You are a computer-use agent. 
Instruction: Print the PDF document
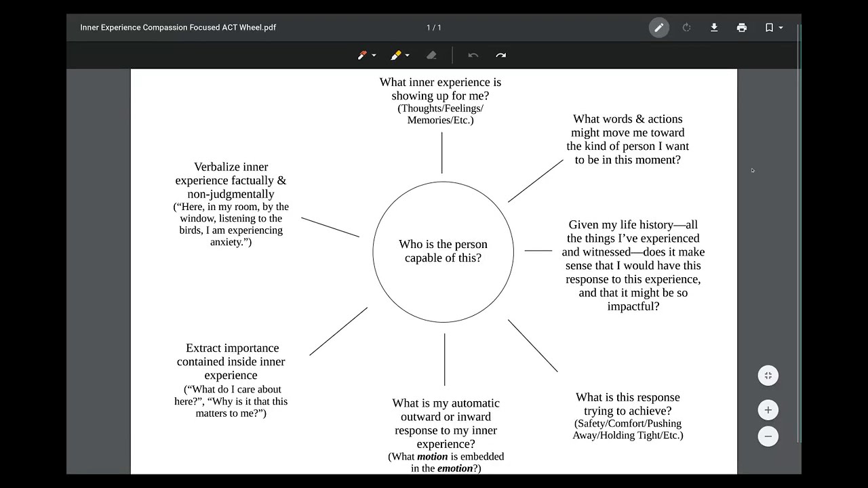click(742, 28)
